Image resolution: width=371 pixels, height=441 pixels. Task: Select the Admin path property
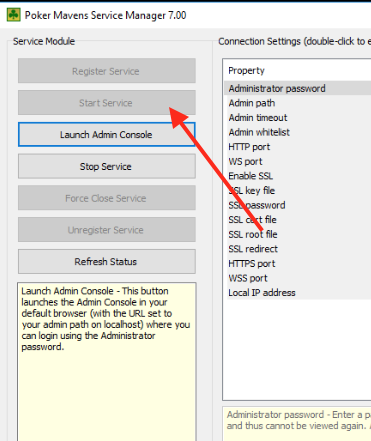click(x=298, y=103)
